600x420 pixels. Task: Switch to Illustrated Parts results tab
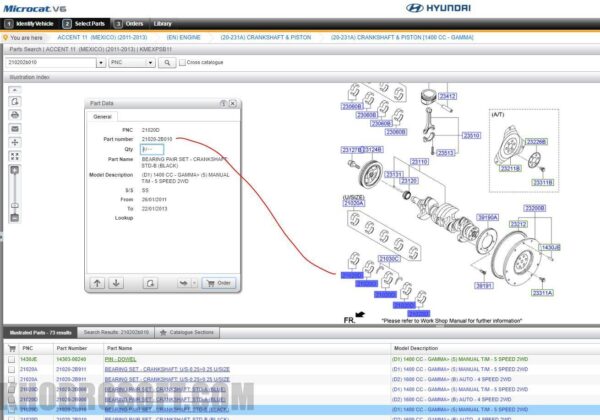[40, 333]
